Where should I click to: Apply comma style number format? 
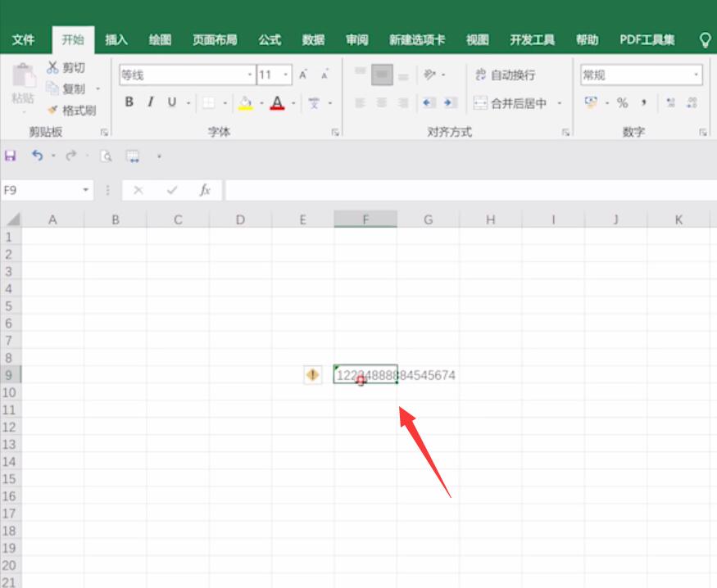point(643,103)
